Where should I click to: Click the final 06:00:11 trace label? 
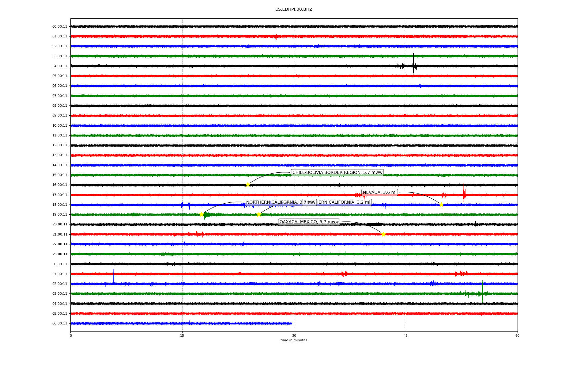tap(60, 323)
